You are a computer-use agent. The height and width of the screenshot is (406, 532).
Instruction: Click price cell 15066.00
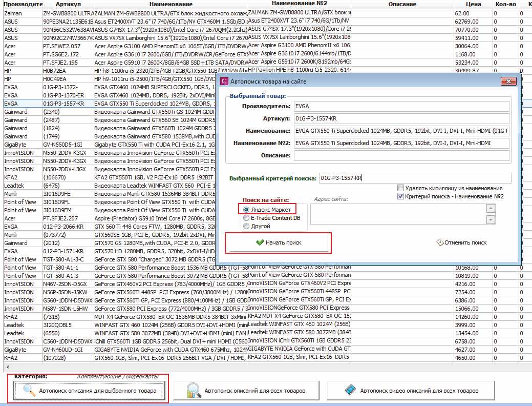tap(473, 309)
